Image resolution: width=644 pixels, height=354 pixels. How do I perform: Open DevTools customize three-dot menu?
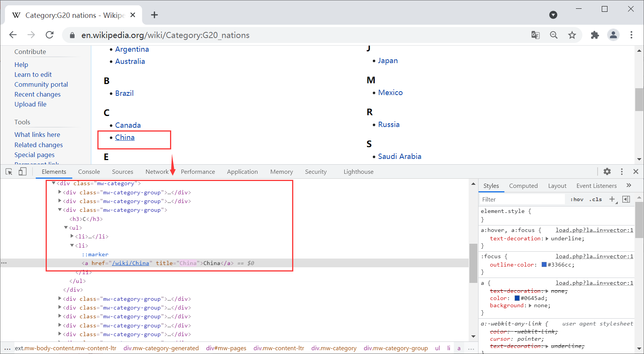pos(622,171)
